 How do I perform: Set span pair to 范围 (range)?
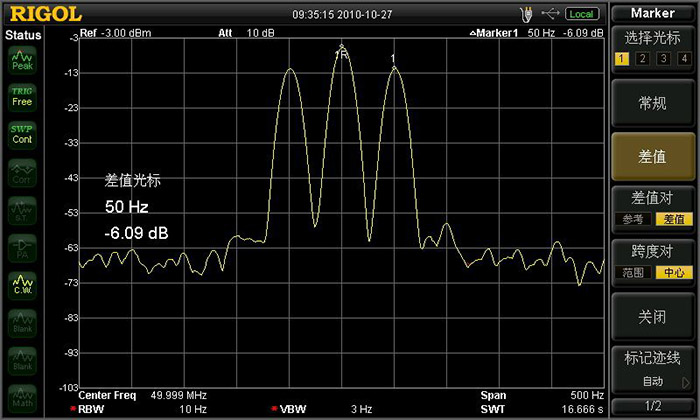[x=633, y=272]
